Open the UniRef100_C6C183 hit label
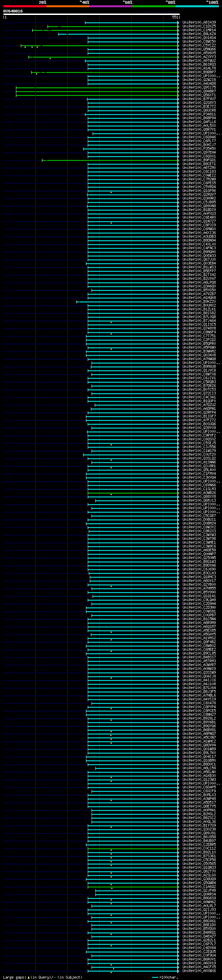Image resolution: width=222 pixels, height=980 pixels. pos(199,172)
